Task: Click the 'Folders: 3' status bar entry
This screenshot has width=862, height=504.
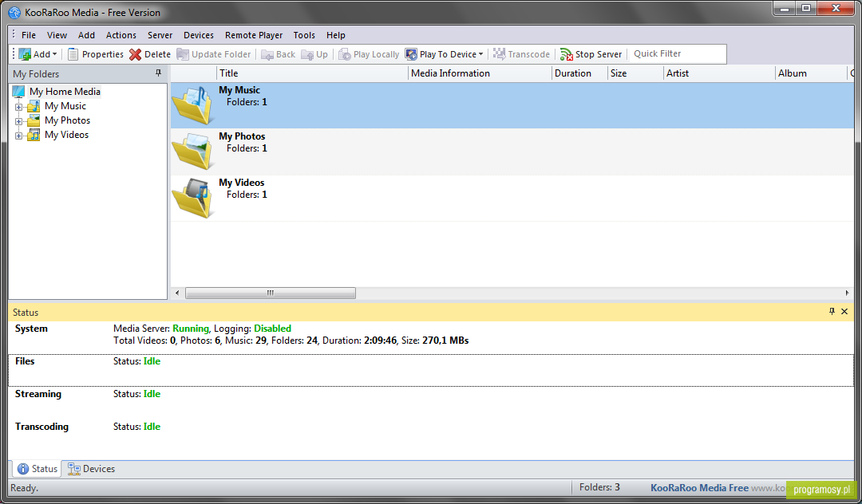Action: click(x=599, y=487)
